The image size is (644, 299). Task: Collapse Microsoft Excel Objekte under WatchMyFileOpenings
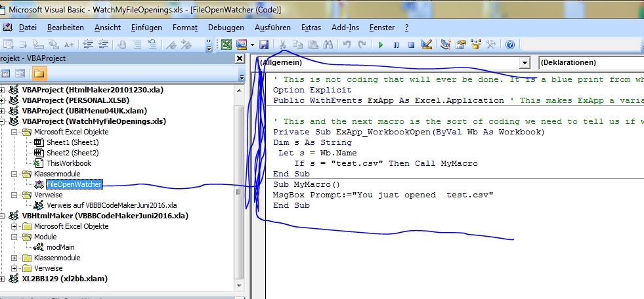14,132
